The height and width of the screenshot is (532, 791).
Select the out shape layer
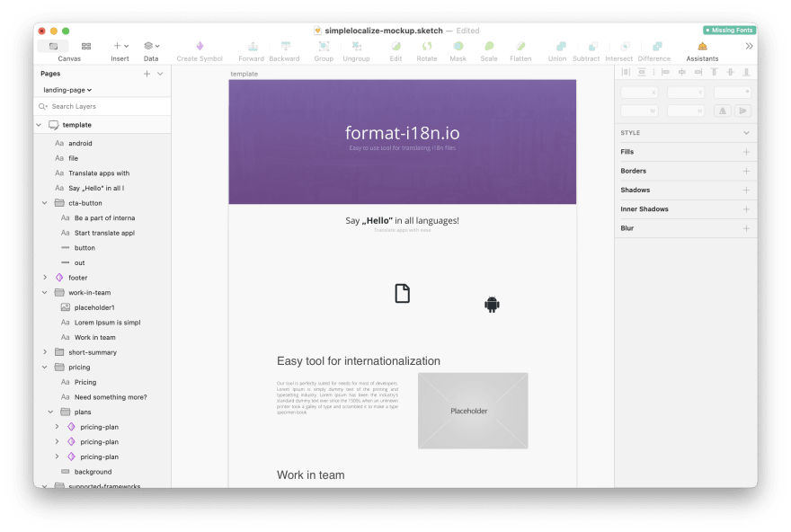pyautogui.click(x=102, y=262)
